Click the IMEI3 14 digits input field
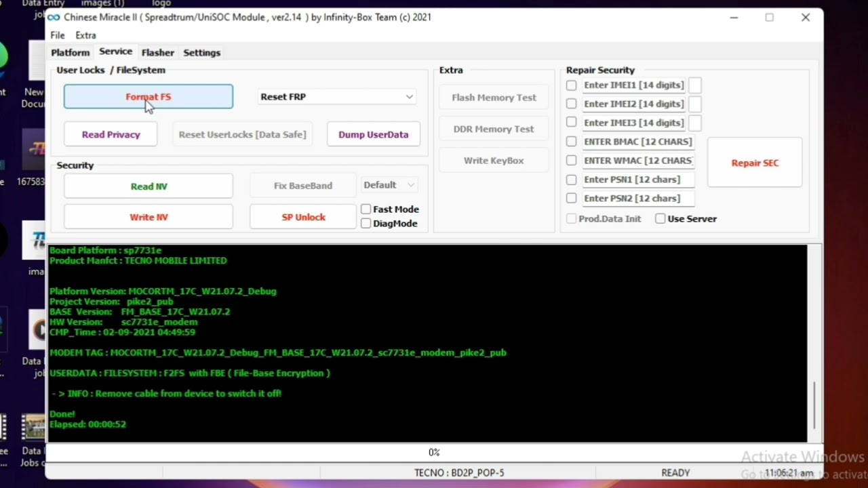This screenshot has height=488, width=868. (x=634, y=122)
